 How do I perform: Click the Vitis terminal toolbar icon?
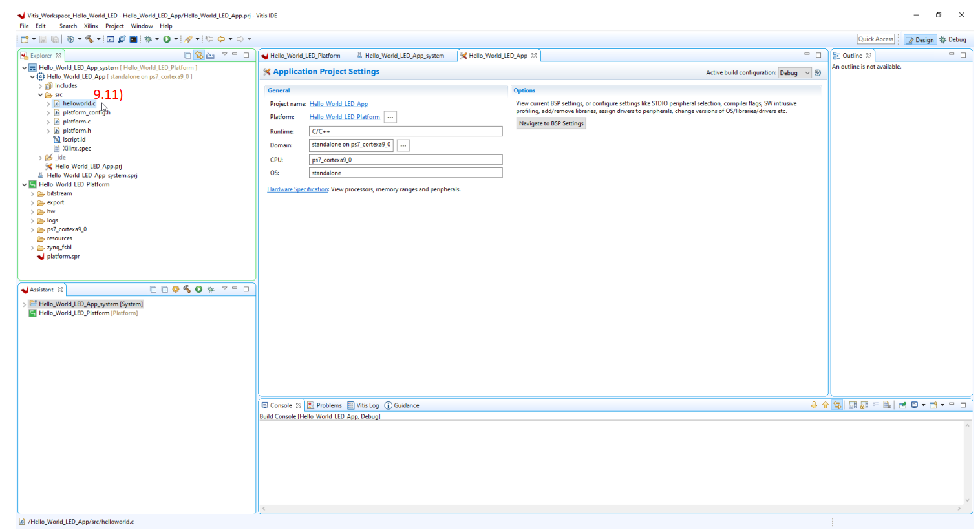133,39
